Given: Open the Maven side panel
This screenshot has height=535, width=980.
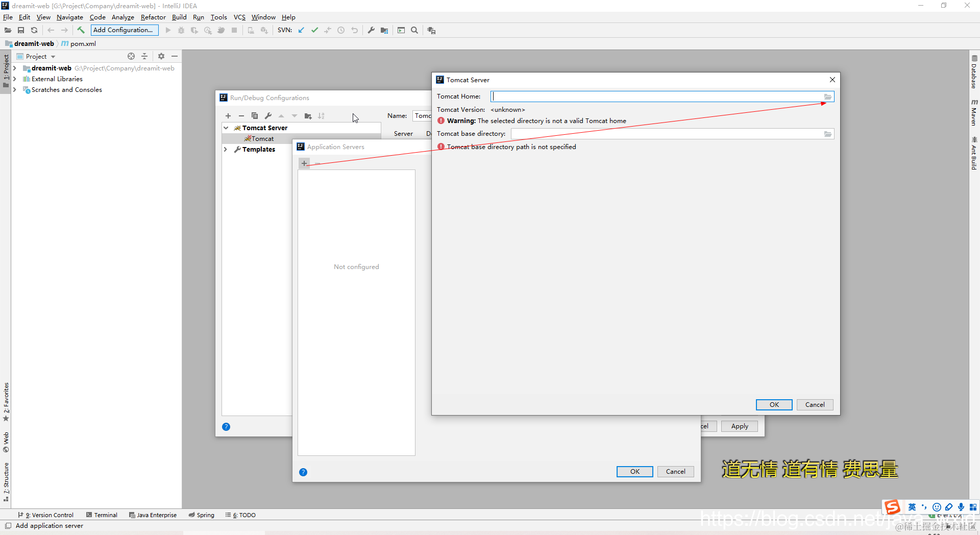Looking at the screenshot, I should point(974,112).
